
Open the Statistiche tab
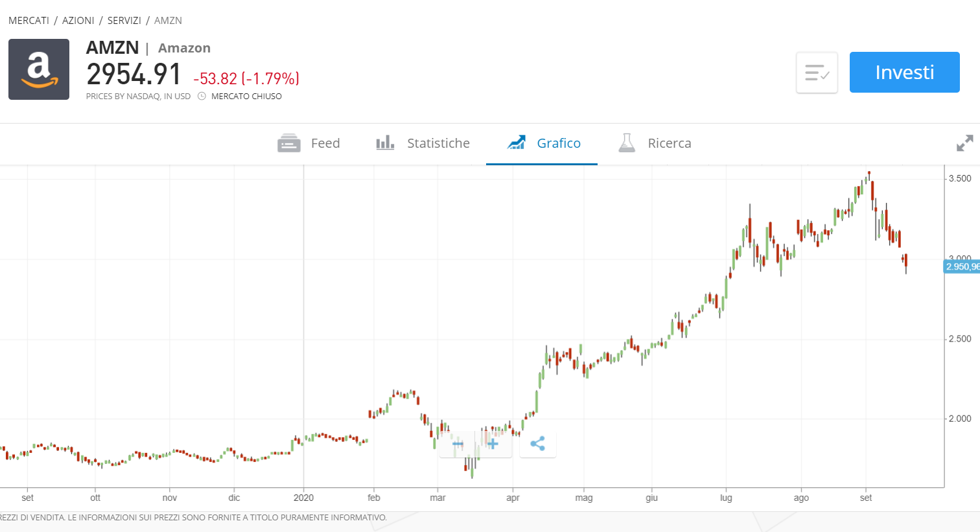coord(438,143)
